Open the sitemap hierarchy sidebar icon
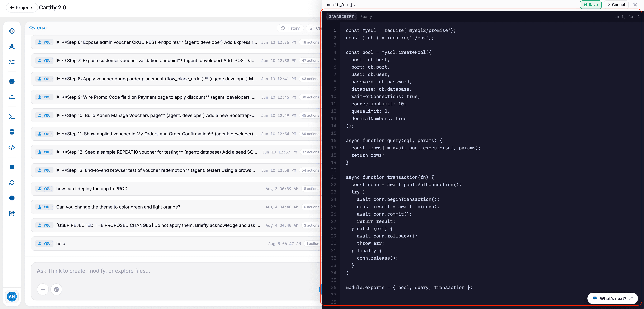The image size is (644, 309). click(12, 97)
